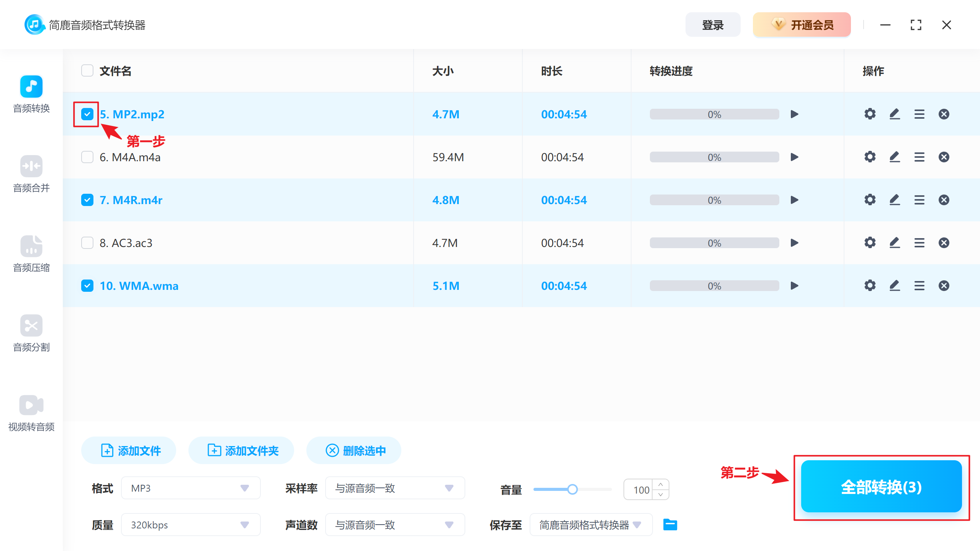Remove AC3.ac3 using its delete icon

click(944, 242)
